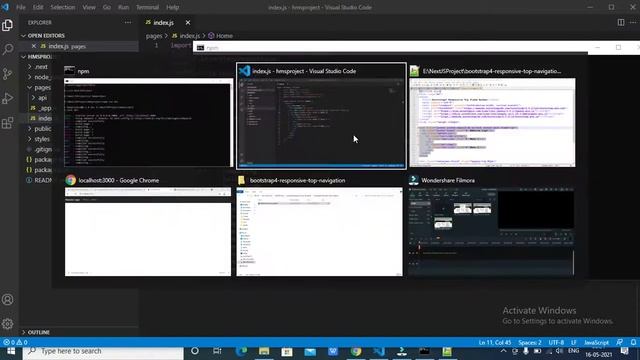Open the Edit menu

coord(38,7)
